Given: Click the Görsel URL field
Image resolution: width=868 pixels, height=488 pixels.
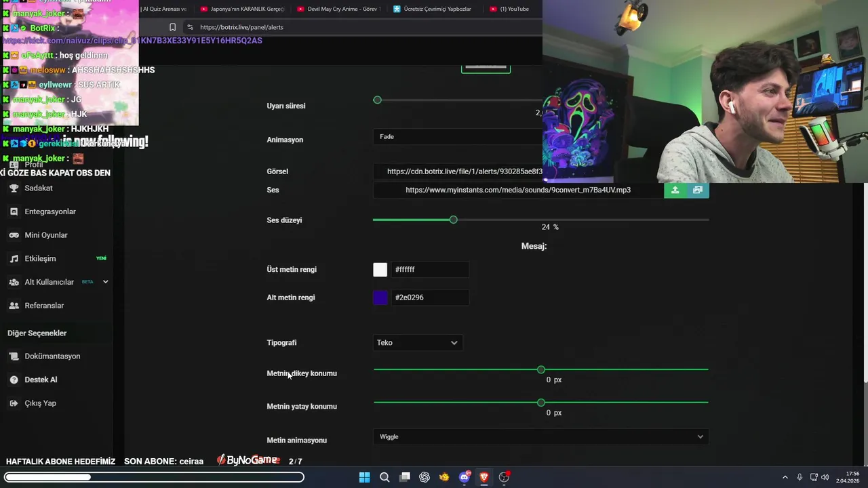Looking at the screenshot, I should click(458, 171).
